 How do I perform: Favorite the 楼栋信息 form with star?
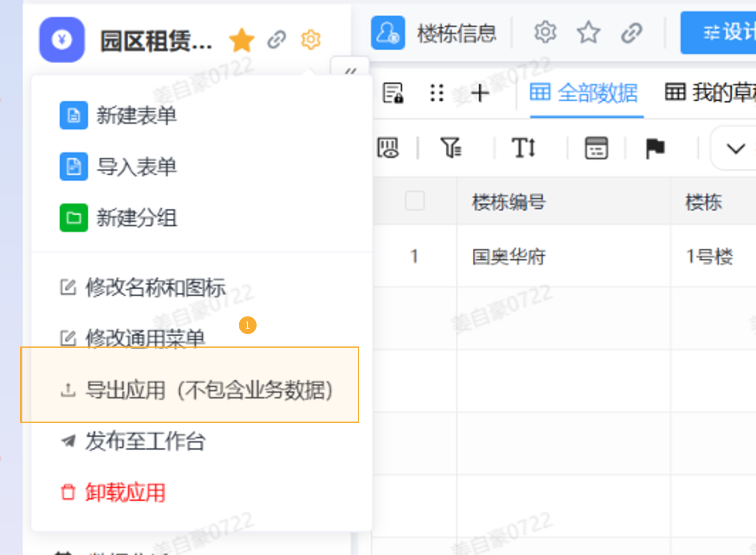(589, 33)
